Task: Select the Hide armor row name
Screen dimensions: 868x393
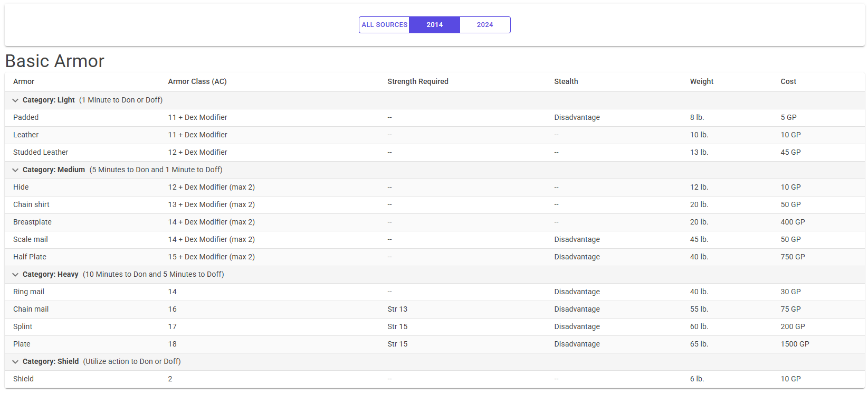Action: tap(21, 187)
